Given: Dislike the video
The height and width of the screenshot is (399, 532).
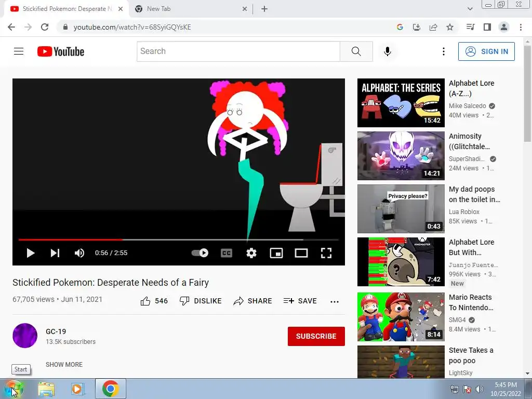Looking at the screenshot, I should click(x=201, y=301).
